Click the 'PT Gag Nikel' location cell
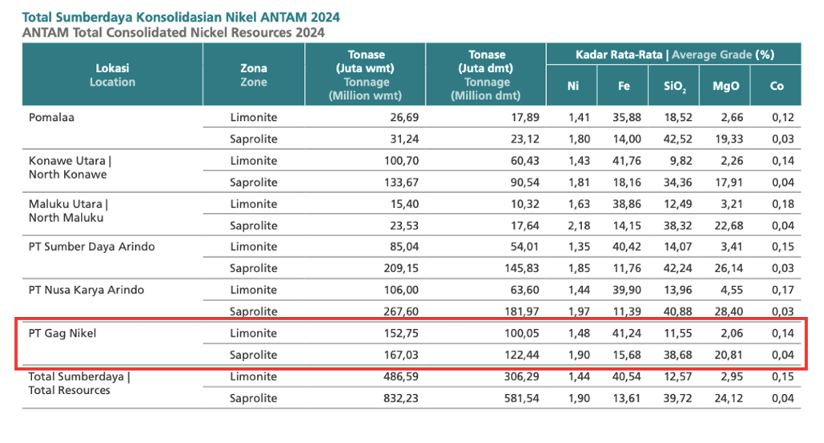 coord(62,333)
